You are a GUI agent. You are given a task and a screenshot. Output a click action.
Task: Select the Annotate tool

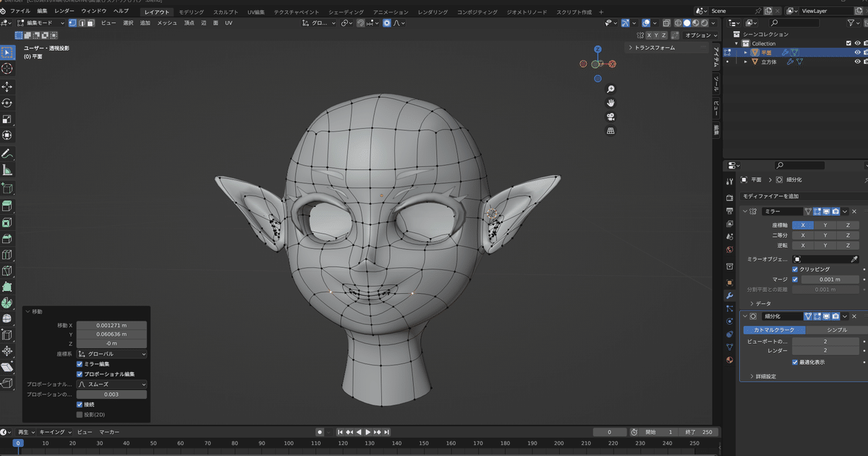[x=7, y=154]
